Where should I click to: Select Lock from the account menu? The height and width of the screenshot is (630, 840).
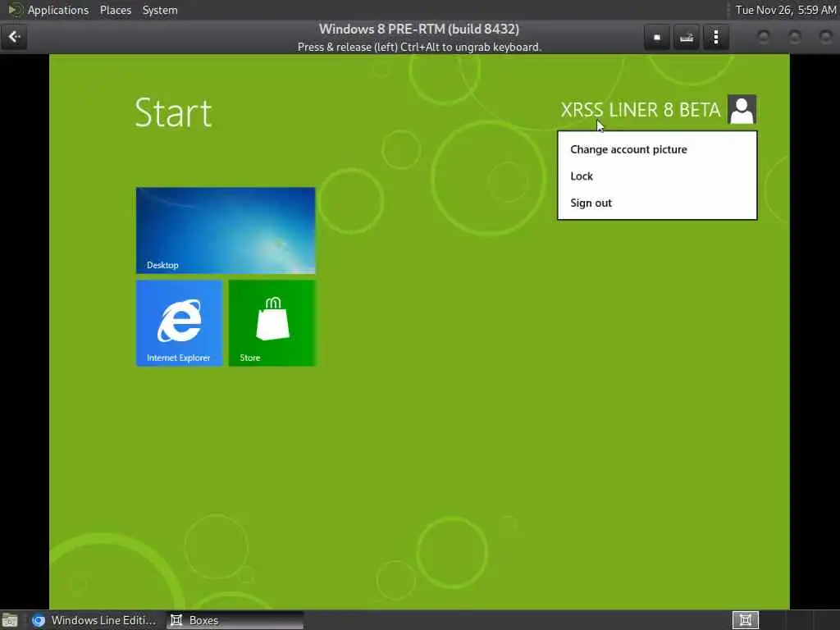tap(582, 176)
